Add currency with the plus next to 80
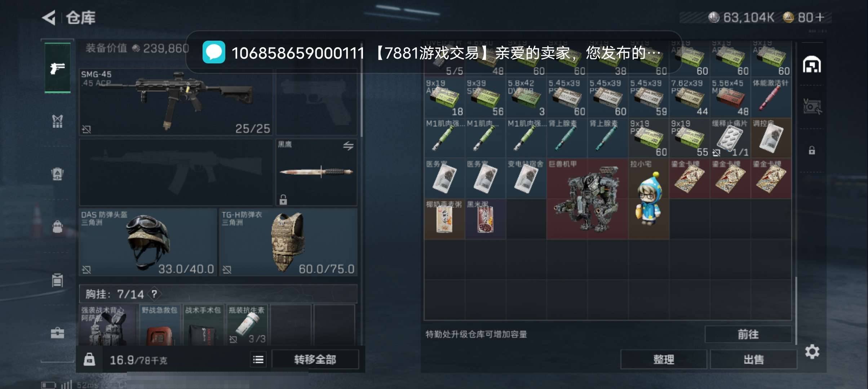 (x=820, y=17)
